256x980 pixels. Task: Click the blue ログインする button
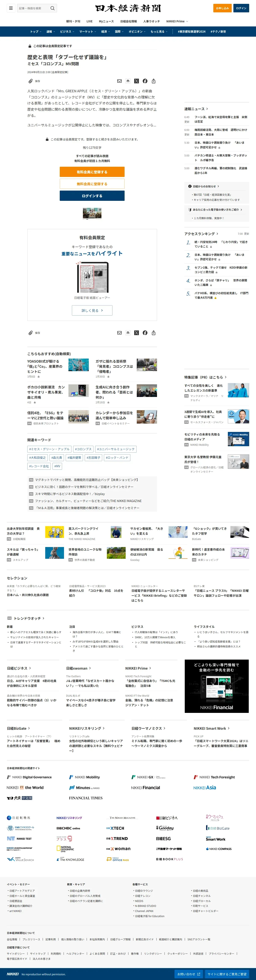pyautogui.click(x=92, y=196)
